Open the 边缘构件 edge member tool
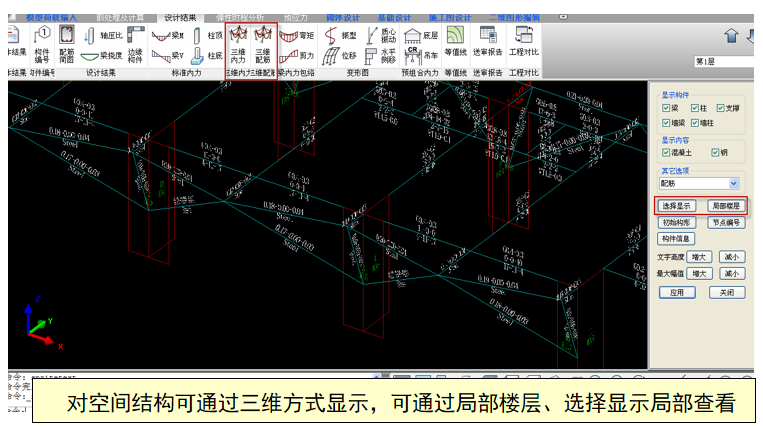763x427 pixels. [135, 45]
